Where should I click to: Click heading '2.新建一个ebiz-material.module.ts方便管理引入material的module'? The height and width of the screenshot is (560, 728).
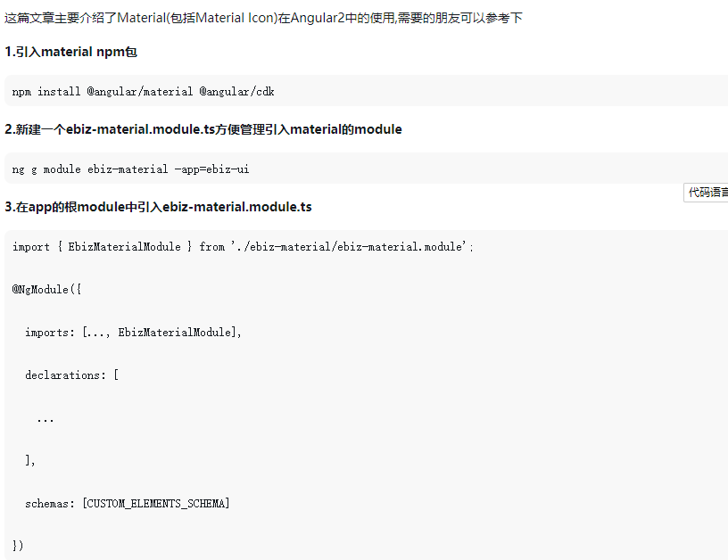(203, 129)
